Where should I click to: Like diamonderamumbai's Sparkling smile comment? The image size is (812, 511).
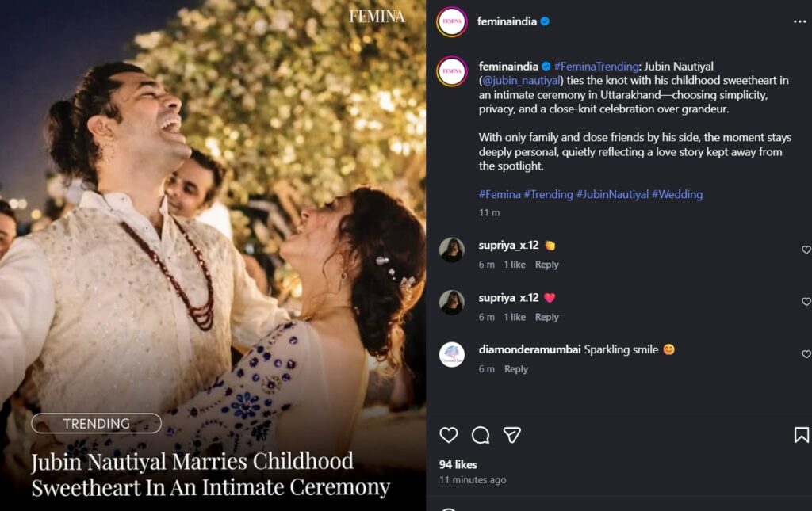(806, 354)
